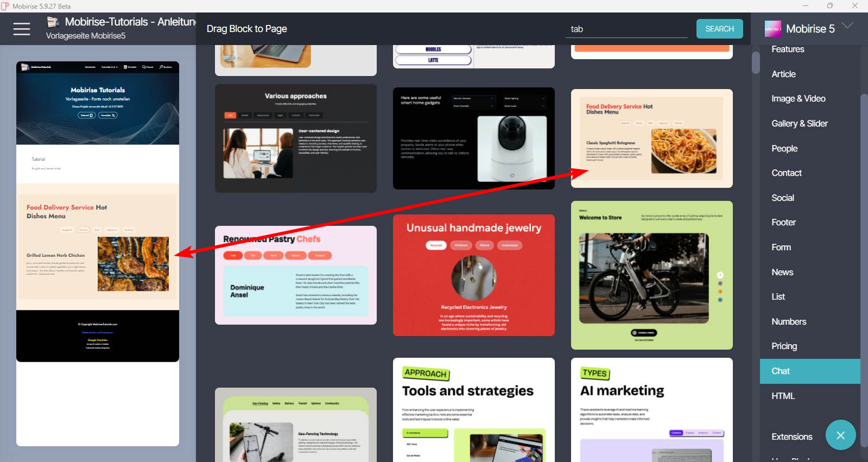Open the hamburger main menu

pyautogui.click(x=22, y=29)
